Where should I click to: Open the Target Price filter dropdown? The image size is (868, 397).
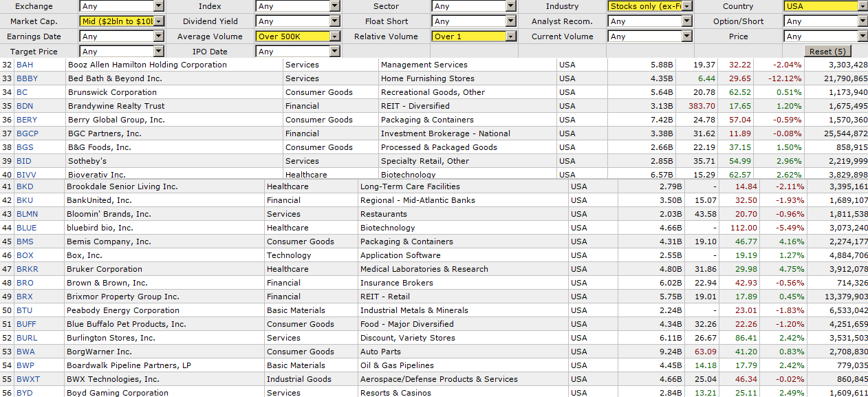point(121,52)
